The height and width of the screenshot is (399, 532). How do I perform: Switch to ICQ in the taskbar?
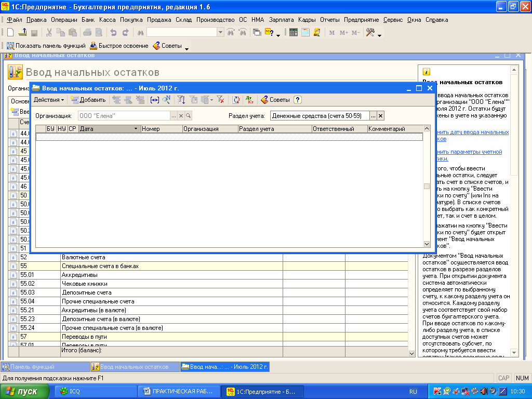[95, 391]
